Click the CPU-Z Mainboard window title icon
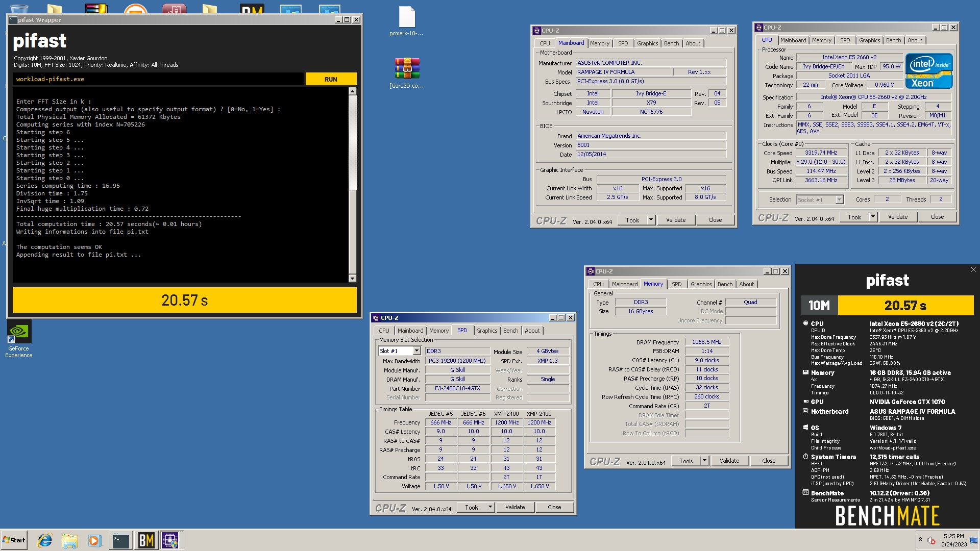The image size is (980, 551). click(537, 31)
